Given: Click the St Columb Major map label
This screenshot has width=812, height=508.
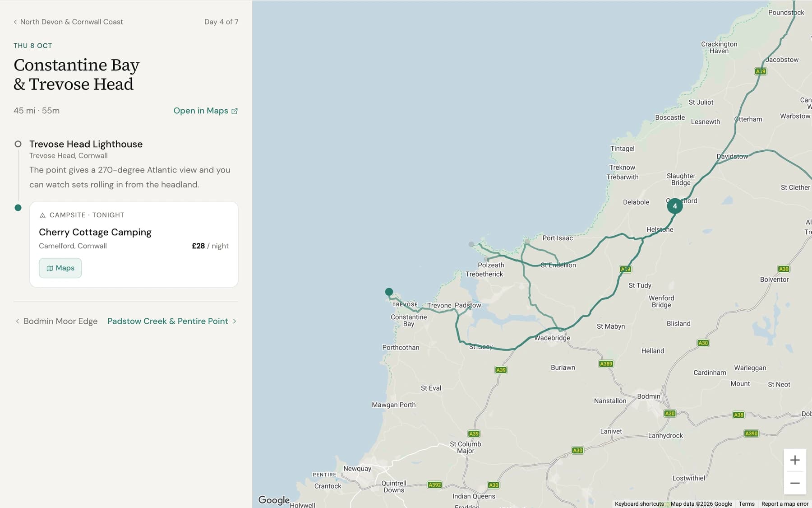Looking at the screenshot, I should pos(466,447).
